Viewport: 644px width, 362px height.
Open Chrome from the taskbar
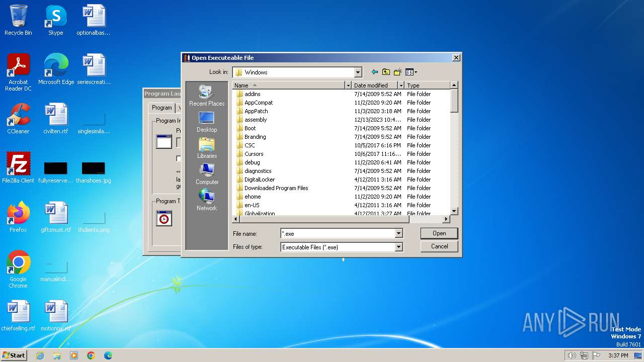[91, 355]
